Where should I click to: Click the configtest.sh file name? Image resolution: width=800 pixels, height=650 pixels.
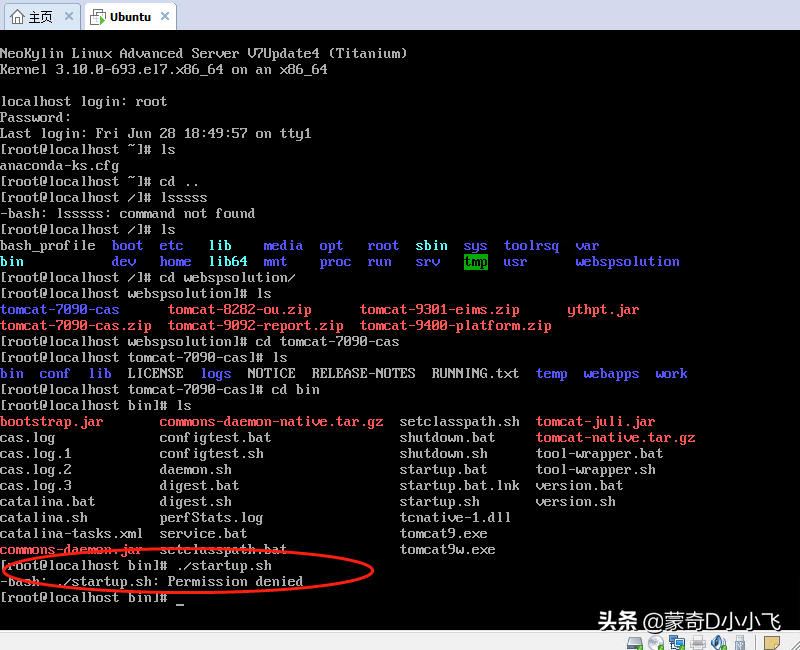(x=211, y=454)
